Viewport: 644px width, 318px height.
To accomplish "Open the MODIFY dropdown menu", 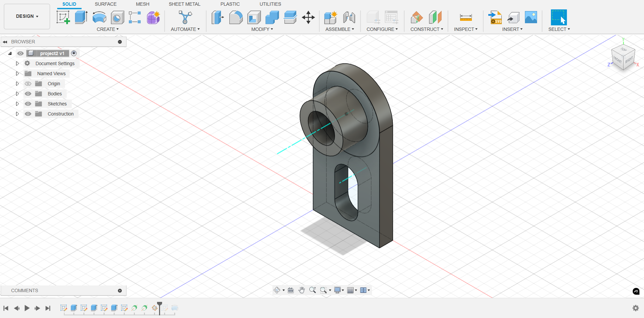I will tap(262, 29).
